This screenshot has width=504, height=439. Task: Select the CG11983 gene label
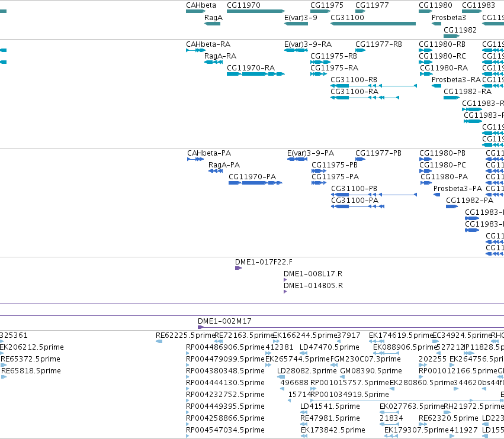(x=479, y=5)
